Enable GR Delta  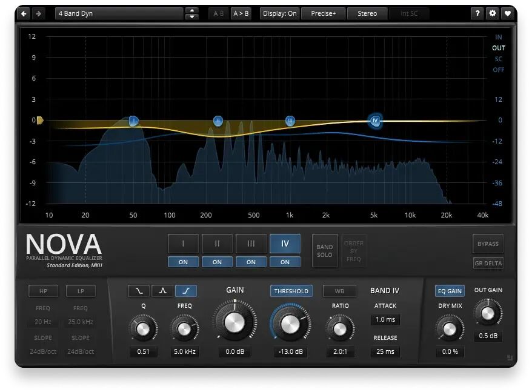[x=488, y=263]
